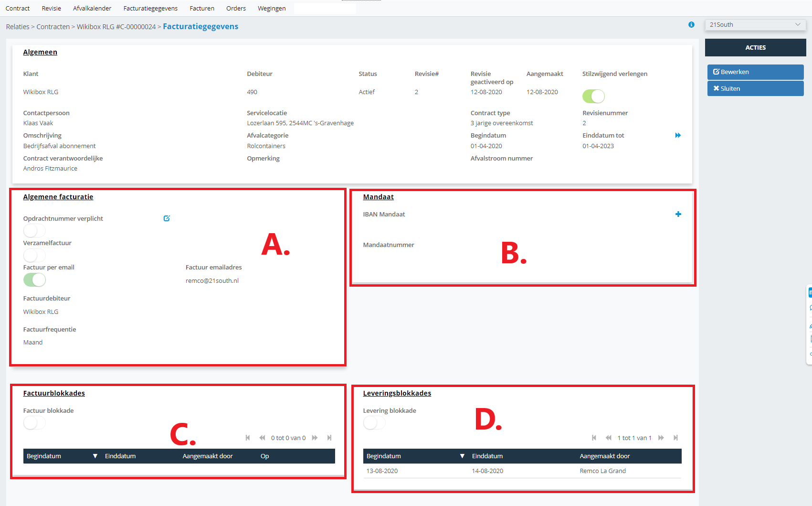Screen dimensions: 812x506
Task: Click Op column header in Factuurblokkades
Action: [x=265, y=456]
